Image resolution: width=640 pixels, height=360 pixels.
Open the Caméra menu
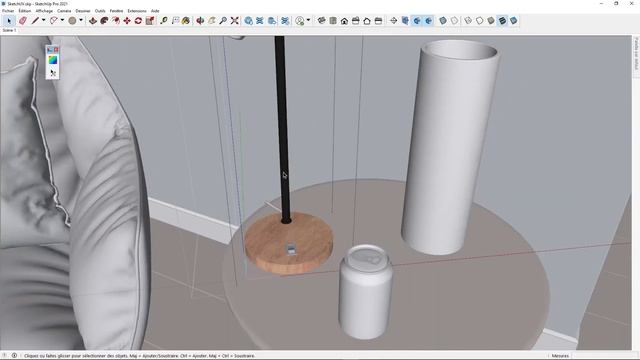(x=64, y=11)
